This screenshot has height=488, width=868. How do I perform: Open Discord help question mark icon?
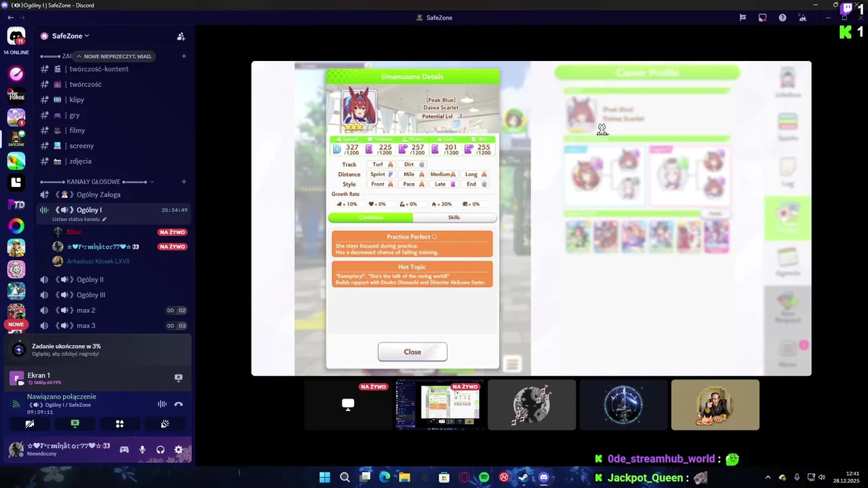(x=783, y=18)
